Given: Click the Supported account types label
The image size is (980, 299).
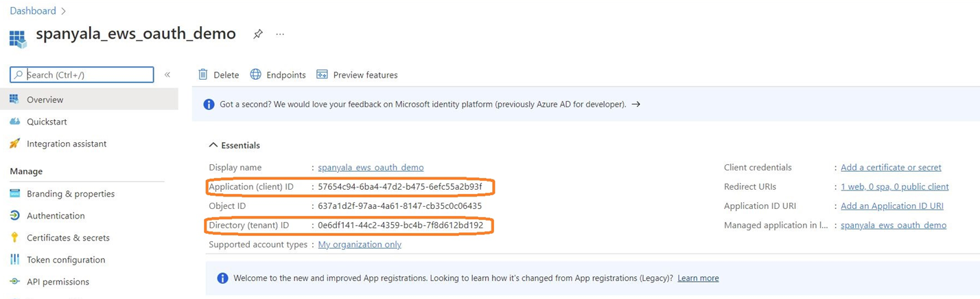Looking at the screenshot, I should [x=258, y=245].
